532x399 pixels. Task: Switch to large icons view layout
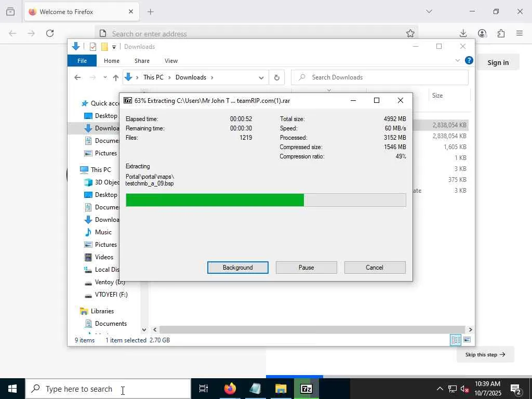click(x=467, y=340)
